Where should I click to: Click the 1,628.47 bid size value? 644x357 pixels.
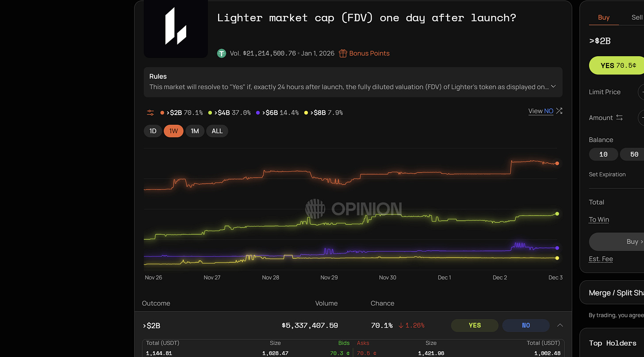click(x=275, y=353)
